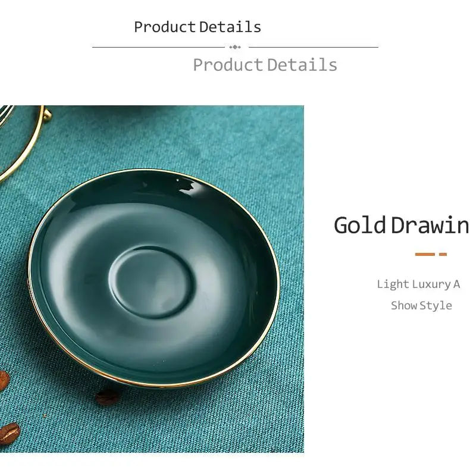Click the coffee bean at the left edge

click(x=4, y=381)
